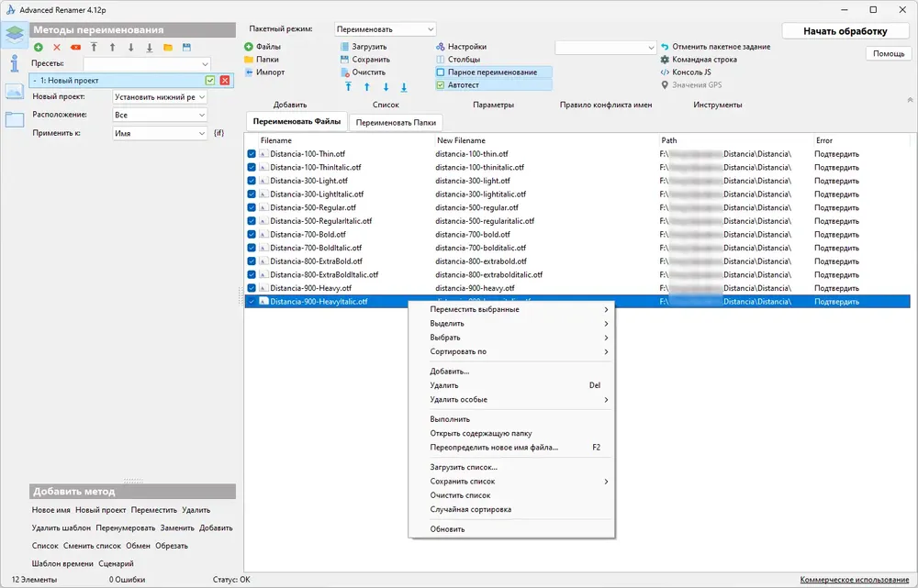This screenshot has width=918, height=588.
Task: Click the save preset floppy disk icon
Action: coord(186,48)
